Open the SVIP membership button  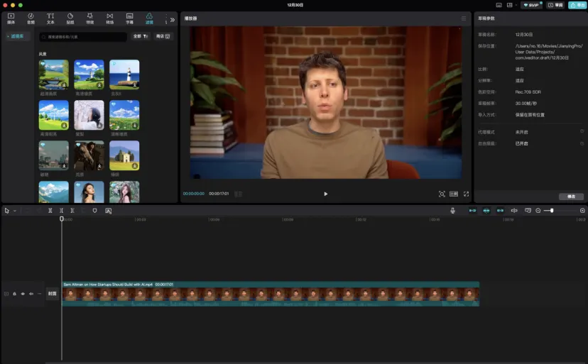(x=531, y=5)
